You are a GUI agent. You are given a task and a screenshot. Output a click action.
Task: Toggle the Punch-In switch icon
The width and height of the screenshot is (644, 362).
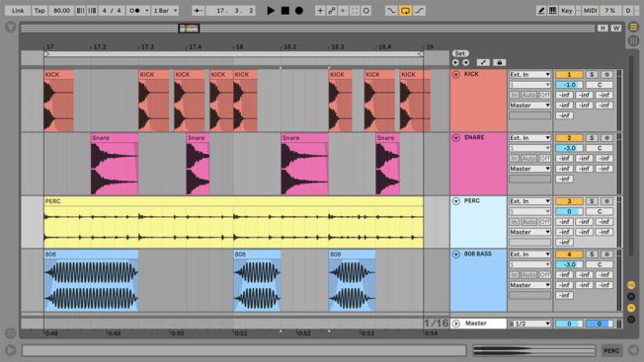[x=391, y=11]
